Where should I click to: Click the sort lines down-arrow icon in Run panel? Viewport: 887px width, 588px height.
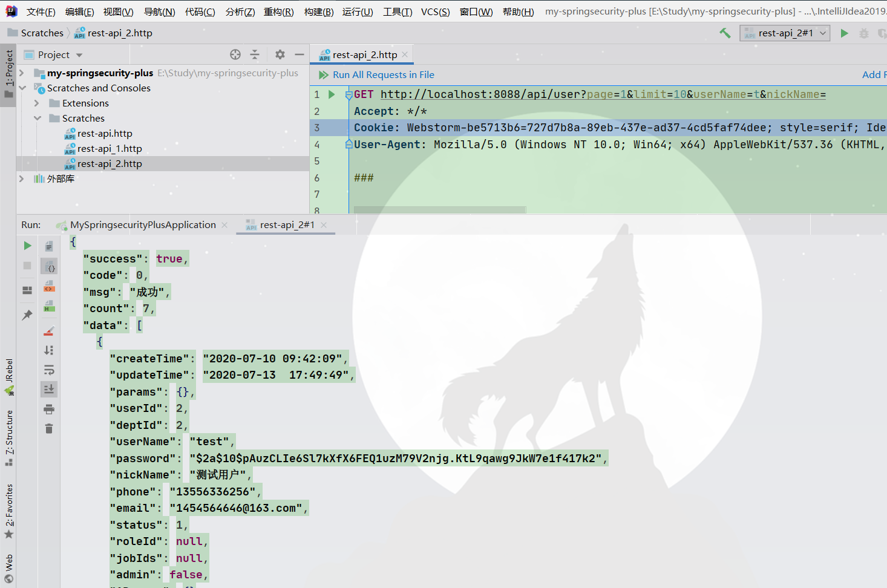(49, 350)
